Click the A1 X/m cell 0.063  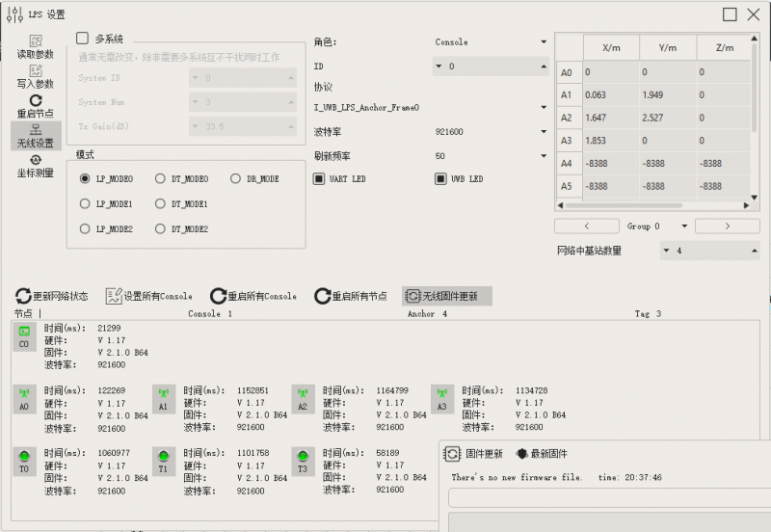coord(611,94)
